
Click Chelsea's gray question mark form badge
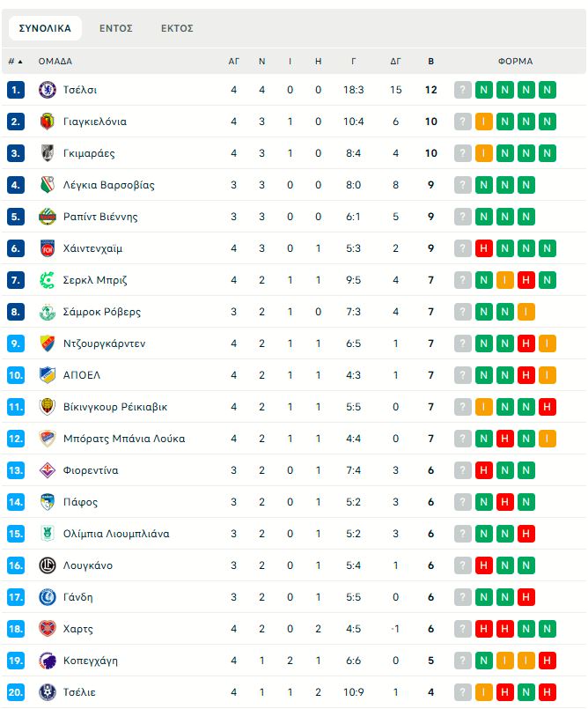pos(463,90)
